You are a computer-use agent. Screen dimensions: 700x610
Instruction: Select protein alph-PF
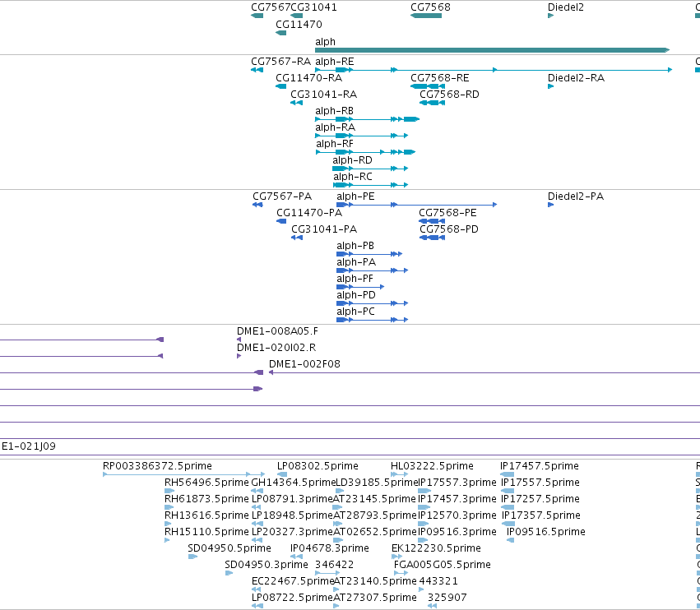tap(360, 287)
